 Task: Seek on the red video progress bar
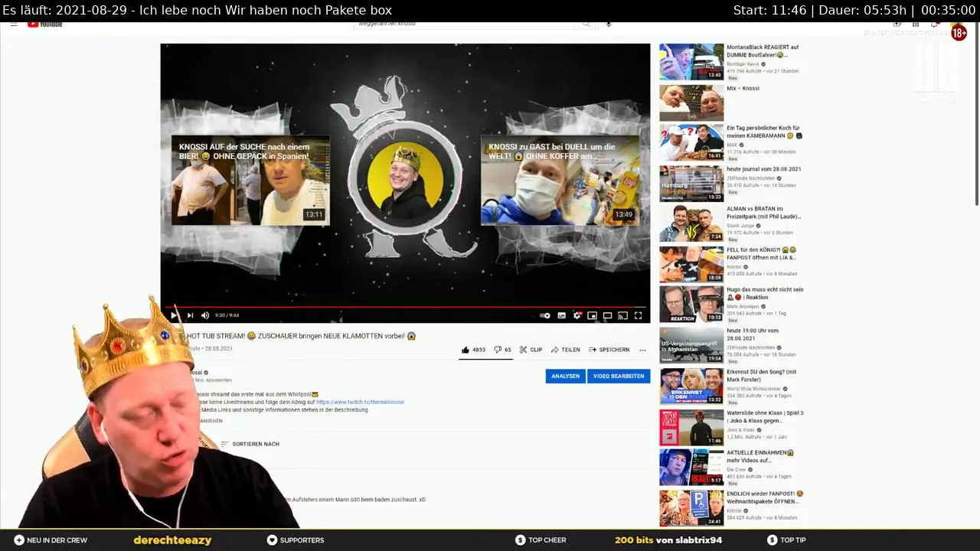pyautogui.click(x=405, y=307)
